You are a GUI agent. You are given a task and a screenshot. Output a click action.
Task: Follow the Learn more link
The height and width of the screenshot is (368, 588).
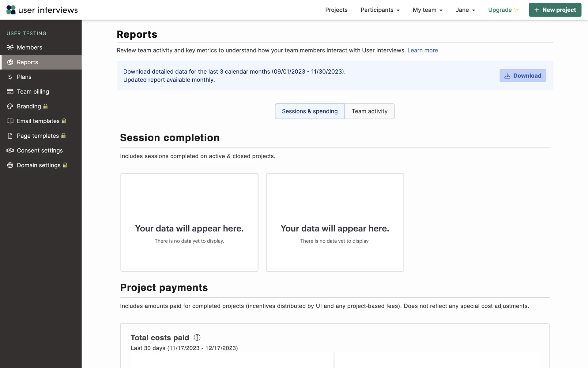pos(422,50)
